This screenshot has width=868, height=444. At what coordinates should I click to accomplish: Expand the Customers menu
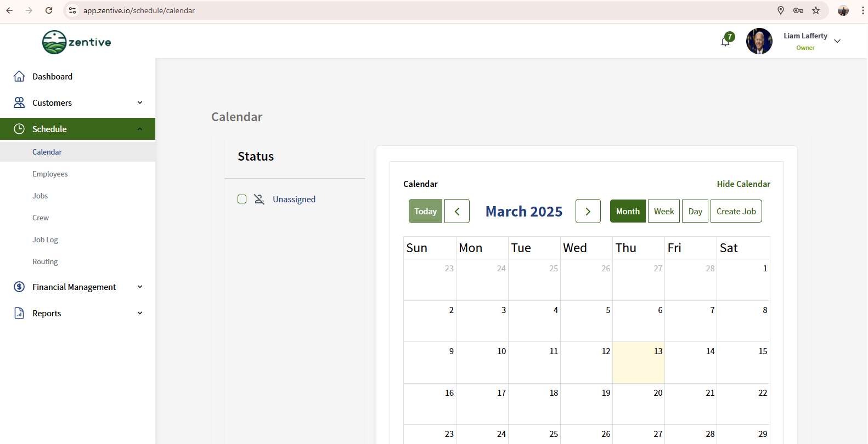point(140,103)
